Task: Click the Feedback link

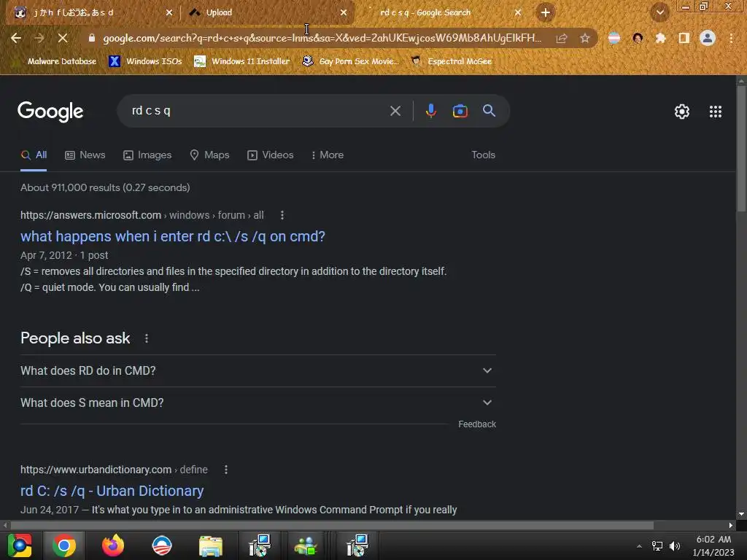Action: point(477,424)
